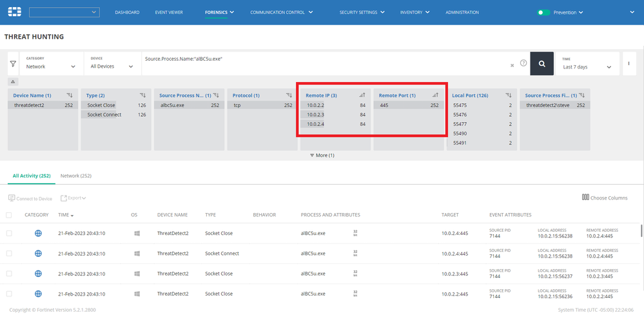
Task: Click the Fortinet logo icon
Action: [x=14, y=12]
